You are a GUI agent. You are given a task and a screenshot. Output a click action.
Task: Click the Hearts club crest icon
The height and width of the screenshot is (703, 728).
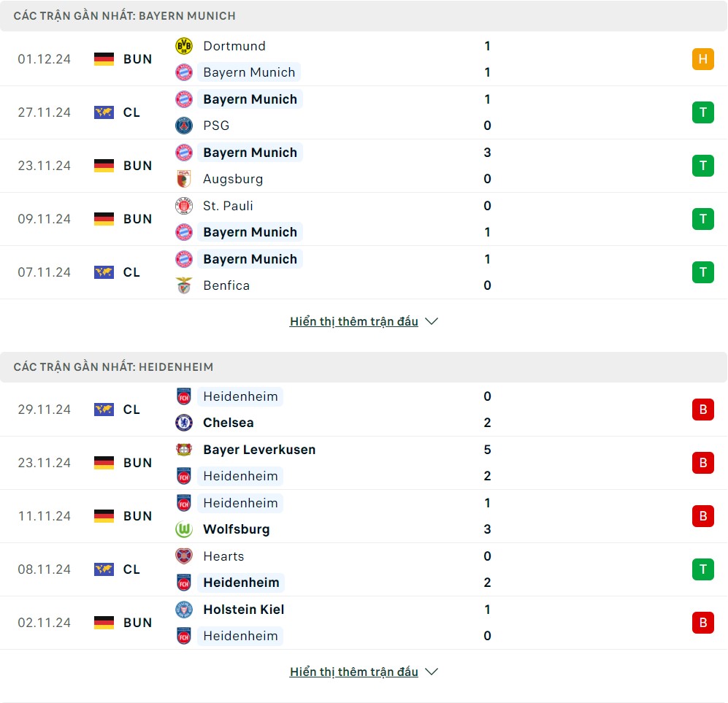[x=184, y=556]
